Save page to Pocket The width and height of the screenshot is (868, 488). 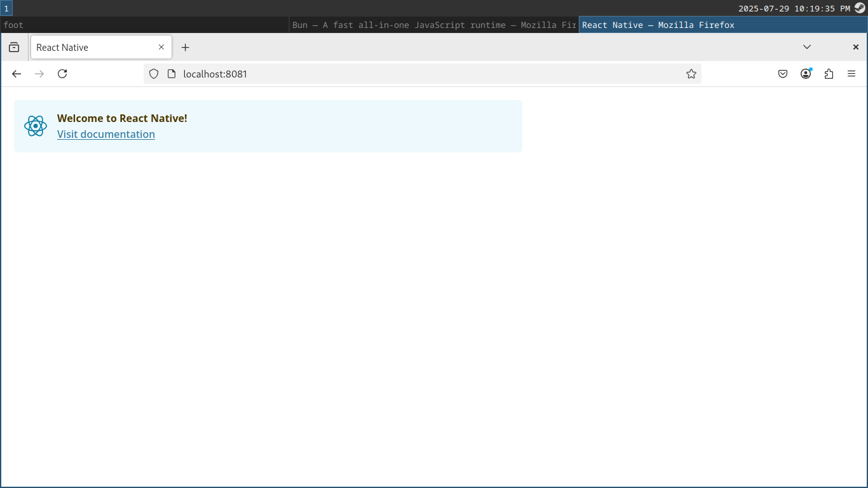(x=783, y=74)
